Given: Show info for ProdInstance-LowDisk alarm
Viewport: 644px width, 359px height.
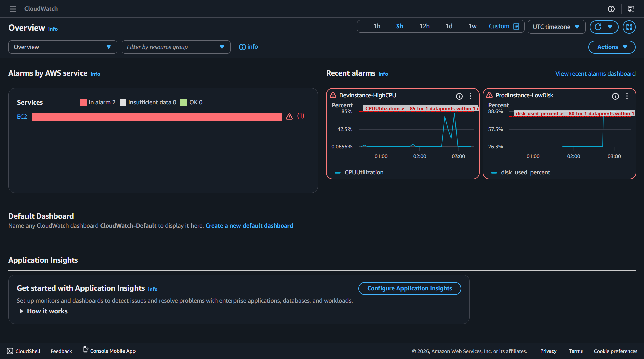Looking at the screenshot, I should 615,96.
